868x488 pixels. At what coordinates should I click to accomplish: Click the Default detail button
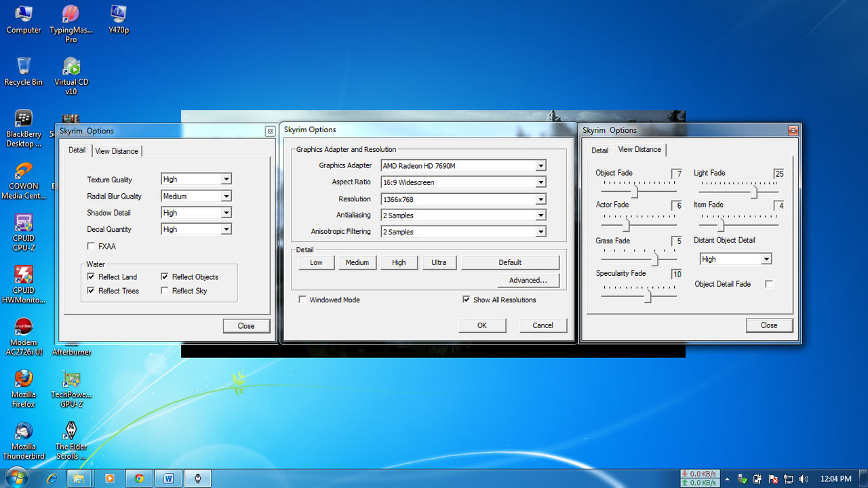[510, 262]
